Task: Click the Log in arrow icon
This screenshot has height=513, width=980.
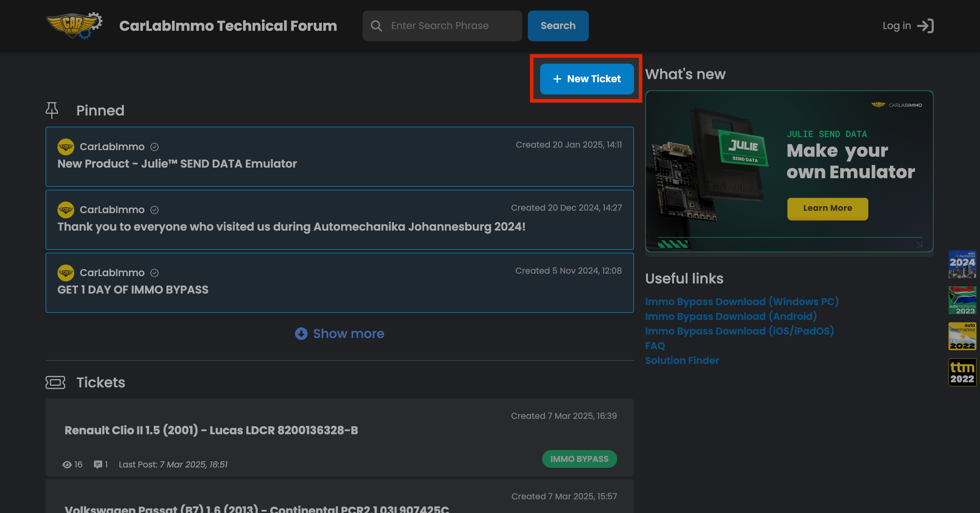Action: (x=925, y=26)
